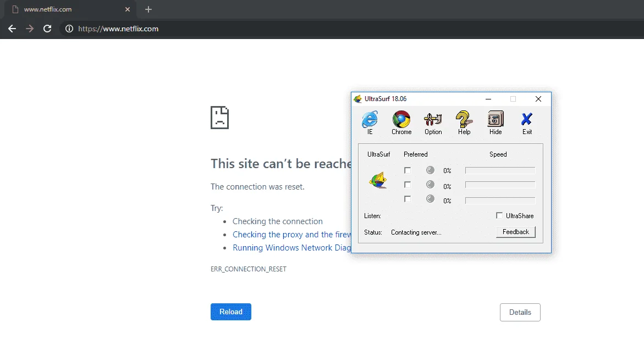This screenshot has width=644, height=339.
Task: Click the ERR_CONNECTION_RESET error code
Action: (249, 269)
